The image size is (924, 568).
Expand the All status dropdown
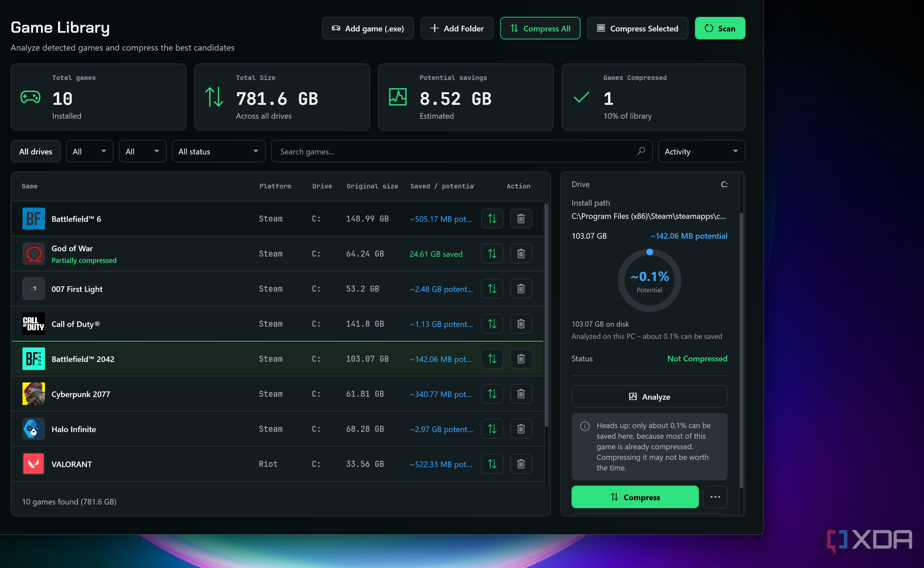point(219,151)
